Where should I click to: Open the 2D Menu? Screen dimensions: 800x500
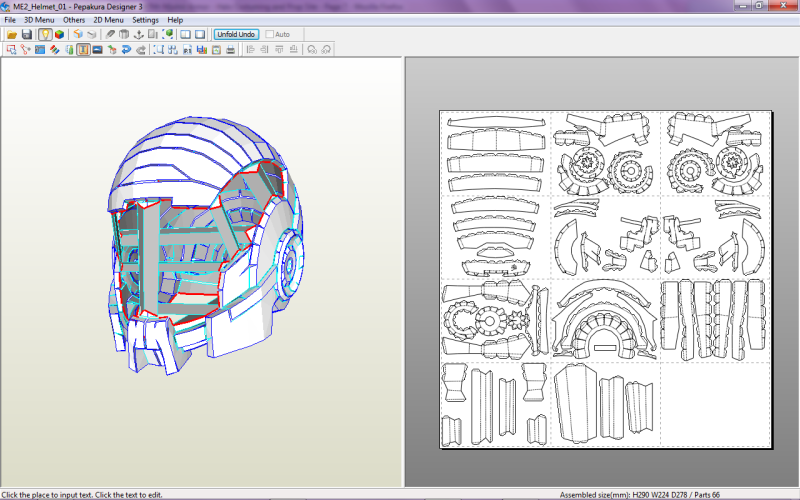click(108, 20)
